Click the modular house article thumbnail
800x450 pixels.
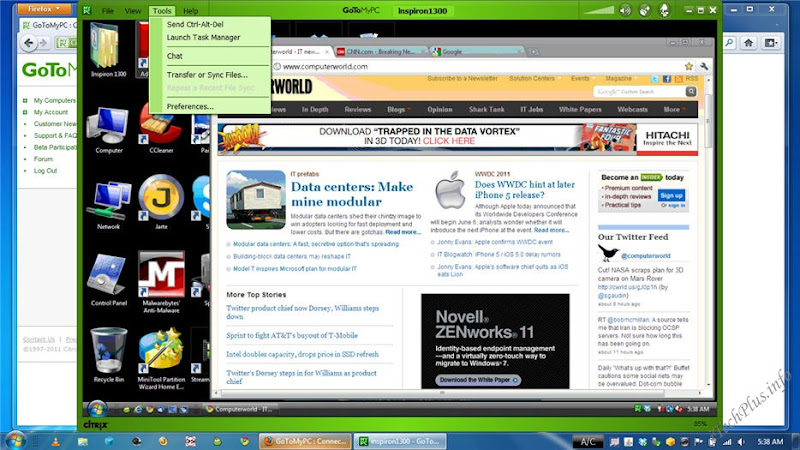(x=256, y=199)
